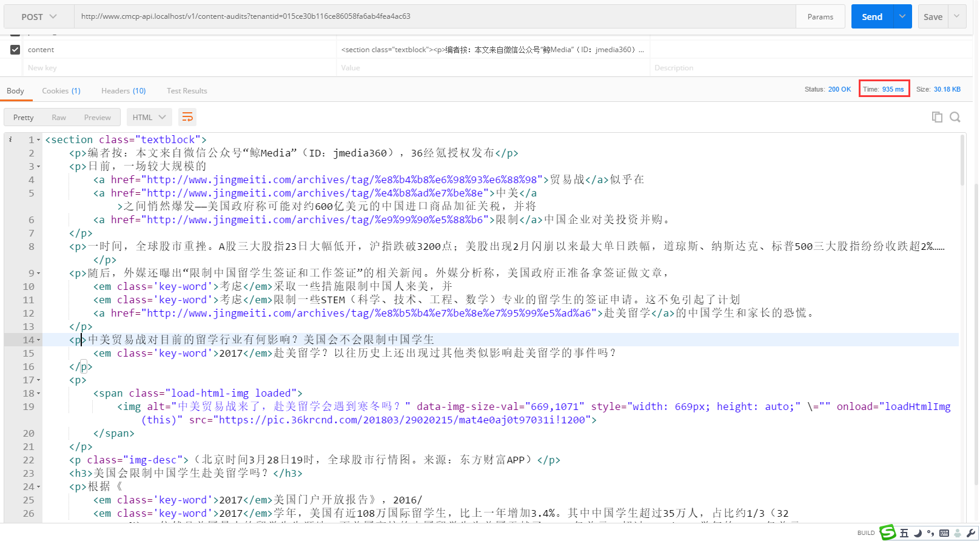Expand the Send button dropdown arrow
The width and height of the screenshot is (980, 541).
click(902, 17)
